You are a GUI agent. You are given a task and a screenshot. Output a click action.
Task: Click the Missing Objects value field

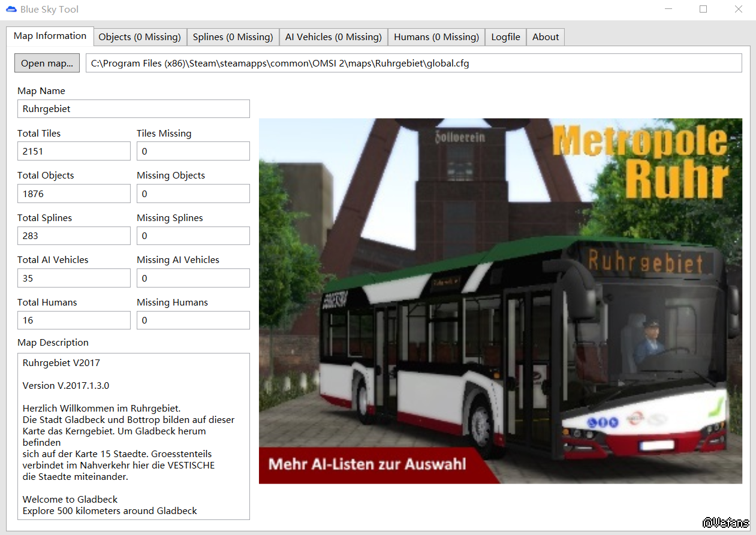click(193, 194)
